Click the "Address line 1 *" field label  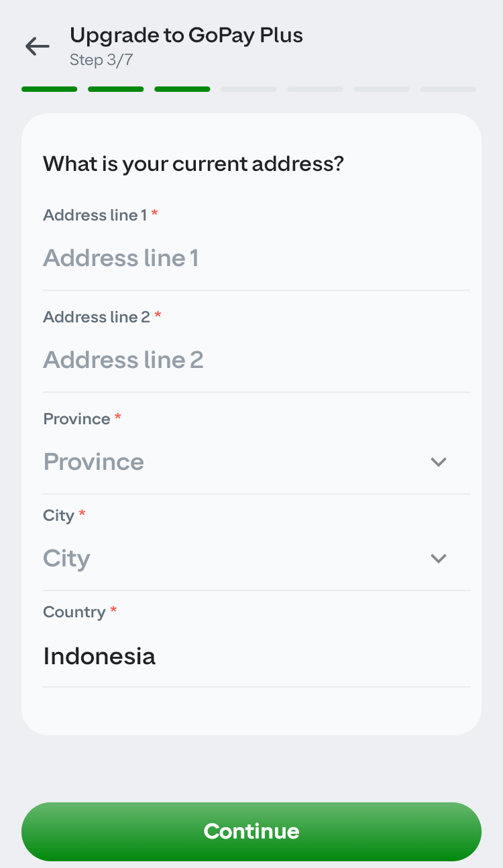coord(100,215)
